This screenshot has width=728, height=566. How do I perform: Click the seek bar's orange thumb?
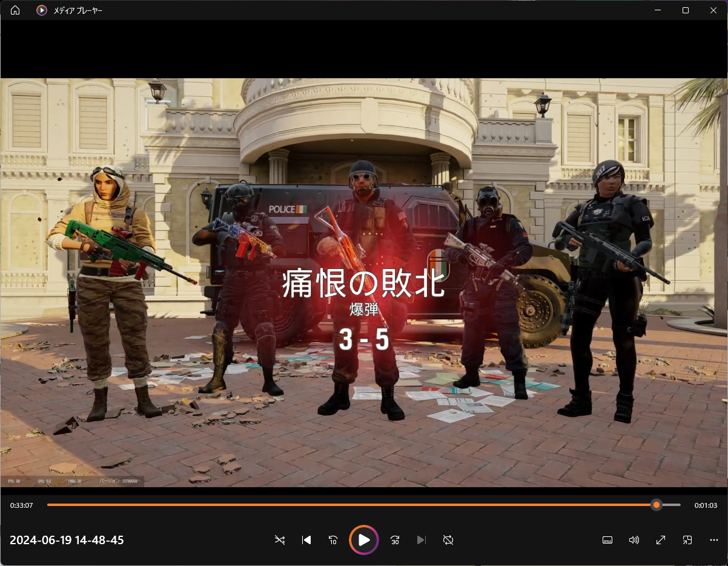pos(657,505)
